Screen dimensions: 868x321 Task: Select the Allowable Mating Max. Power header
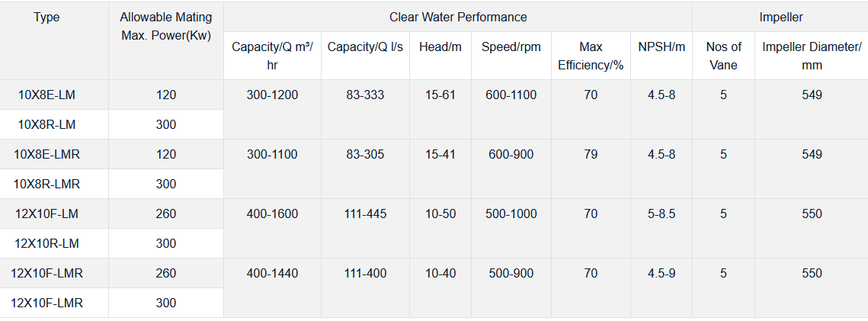point(166,27)
